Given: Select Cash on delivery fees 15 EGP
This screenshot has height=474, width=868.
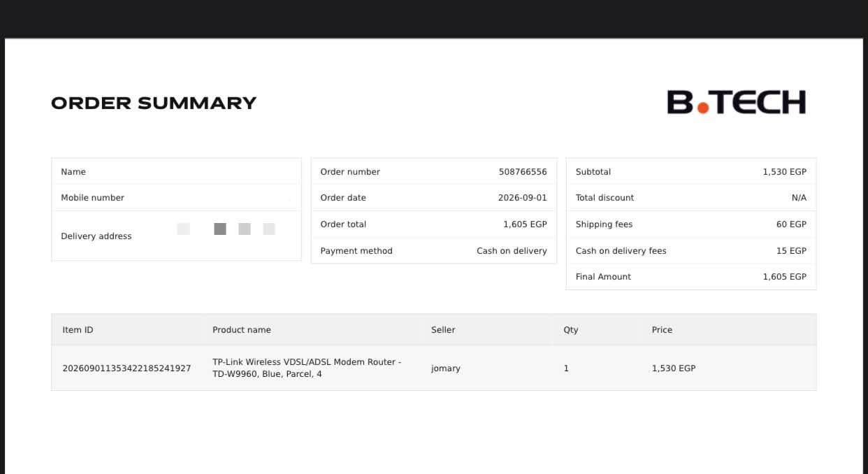Looking at the screenshot, I should [x=791, y=251].
